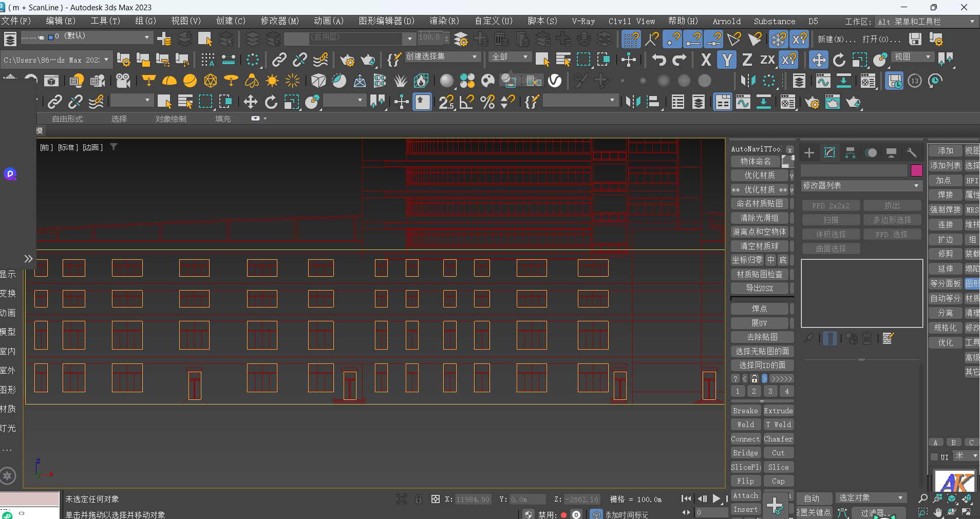Toggle the Y axis constraint button
Image resolution: width=980 pixels, height=519 pixels.
coord(727,60)
